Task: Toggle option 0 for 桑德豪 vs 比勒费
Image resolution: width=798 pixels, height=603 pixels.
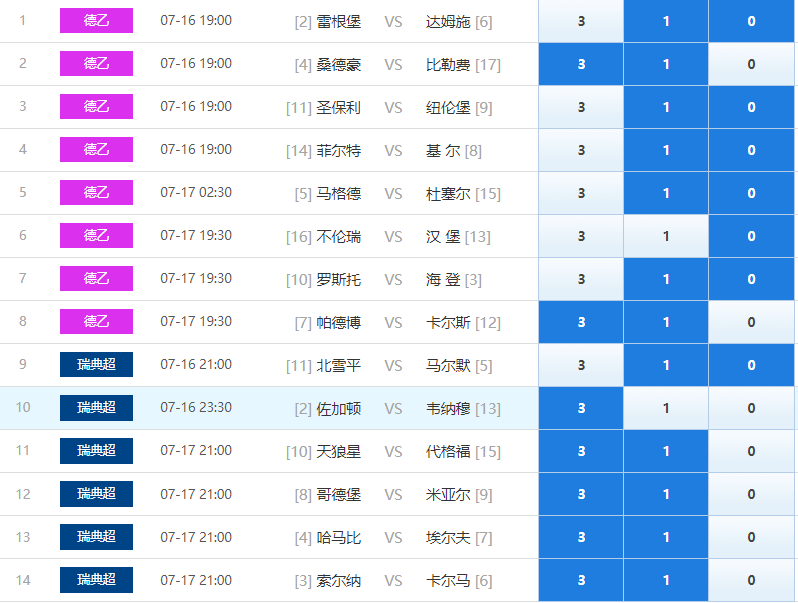Action: pos(751,64)
